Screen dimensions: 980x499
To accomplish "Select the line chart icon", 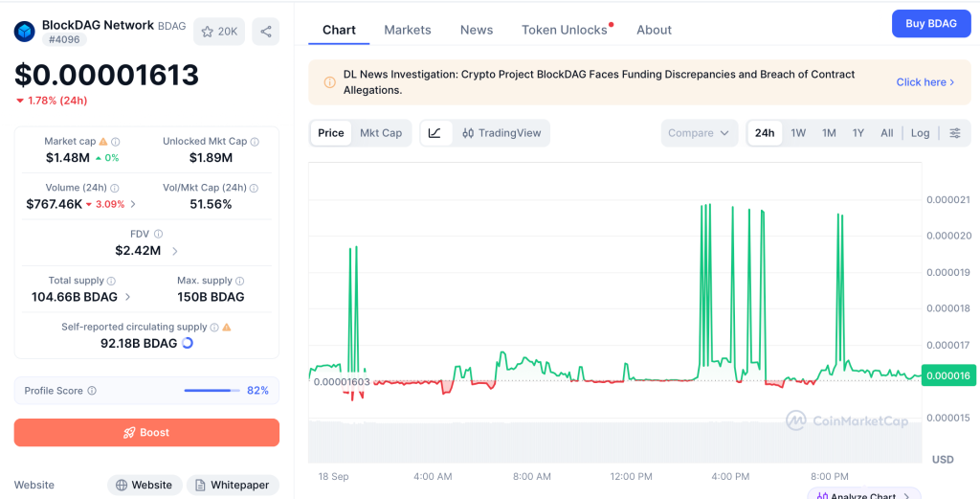I will click(435, 133).
